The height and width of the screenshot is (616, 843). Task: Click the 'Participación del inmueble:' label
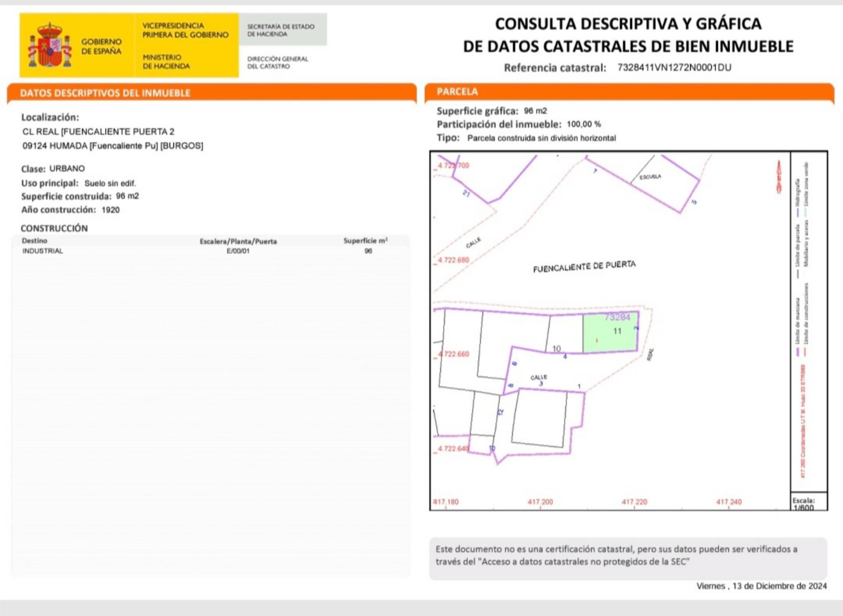(x=499, y=124)
